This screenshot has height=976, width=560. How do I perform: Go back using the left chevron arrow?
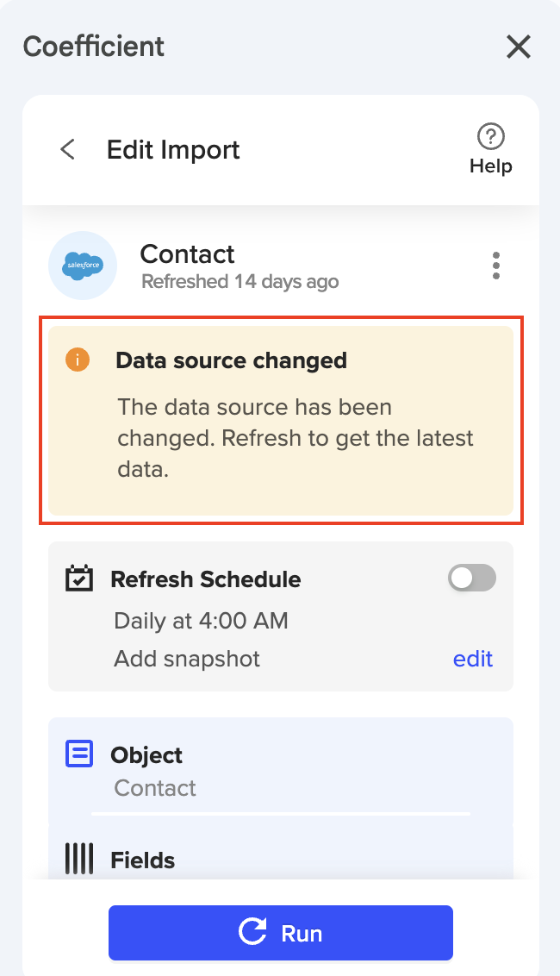pos(67,149)
